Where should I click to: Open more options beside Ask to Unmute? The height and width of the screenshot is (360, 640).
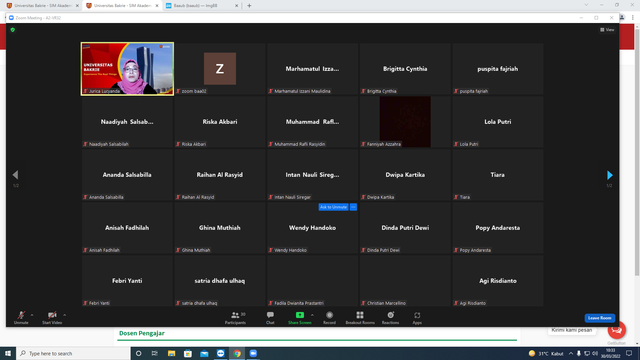point(353,207)
